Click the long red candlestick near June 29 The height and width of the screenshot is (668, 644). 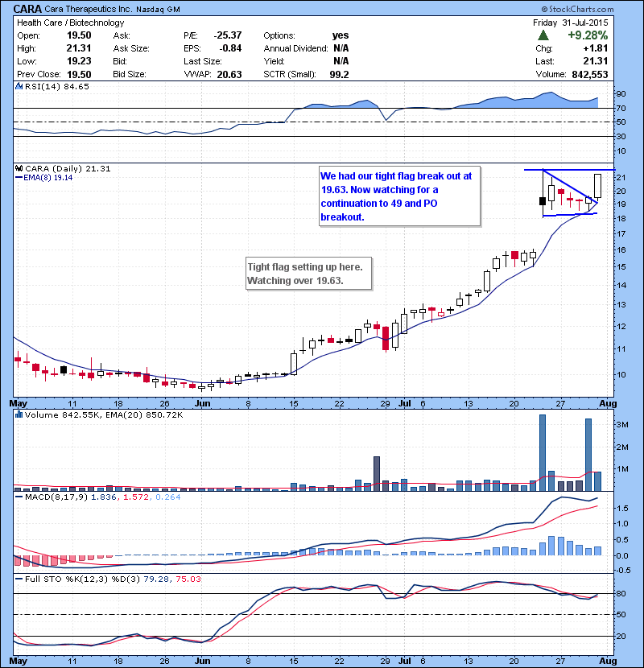click(386, 339)
